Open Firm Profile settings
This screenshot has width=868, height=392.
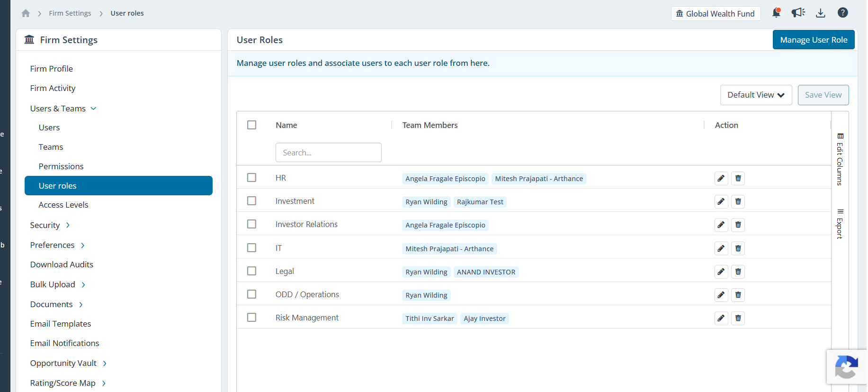[52, 69]
